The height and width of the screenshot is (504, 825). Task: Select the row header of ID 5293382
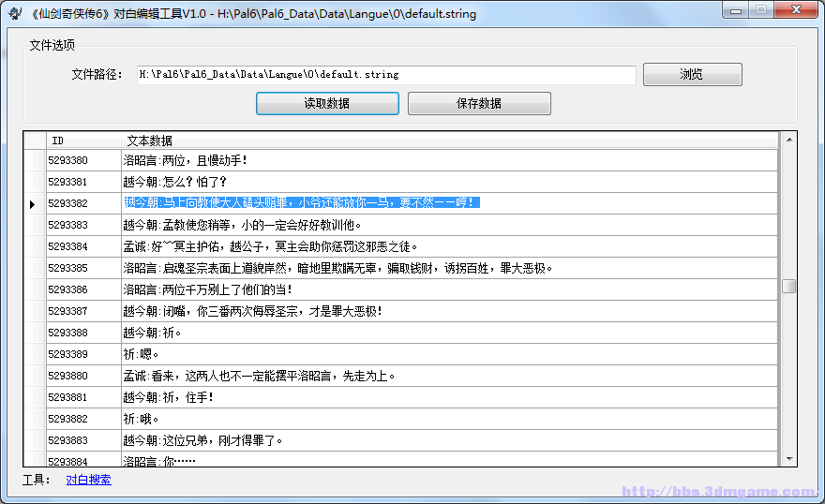[x=35, y=203]
